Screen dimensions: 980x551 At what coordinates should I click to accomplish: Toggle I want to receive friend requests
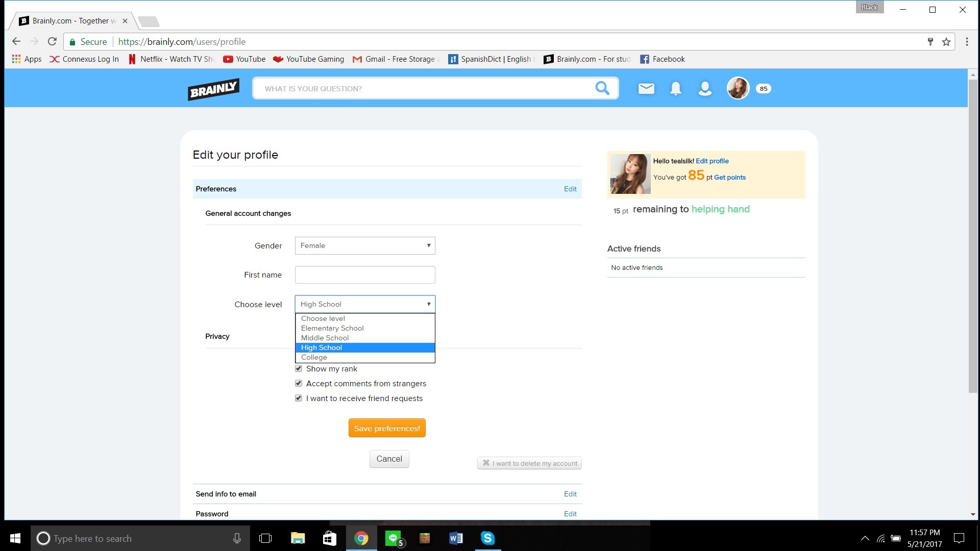[x=299, y=398]
